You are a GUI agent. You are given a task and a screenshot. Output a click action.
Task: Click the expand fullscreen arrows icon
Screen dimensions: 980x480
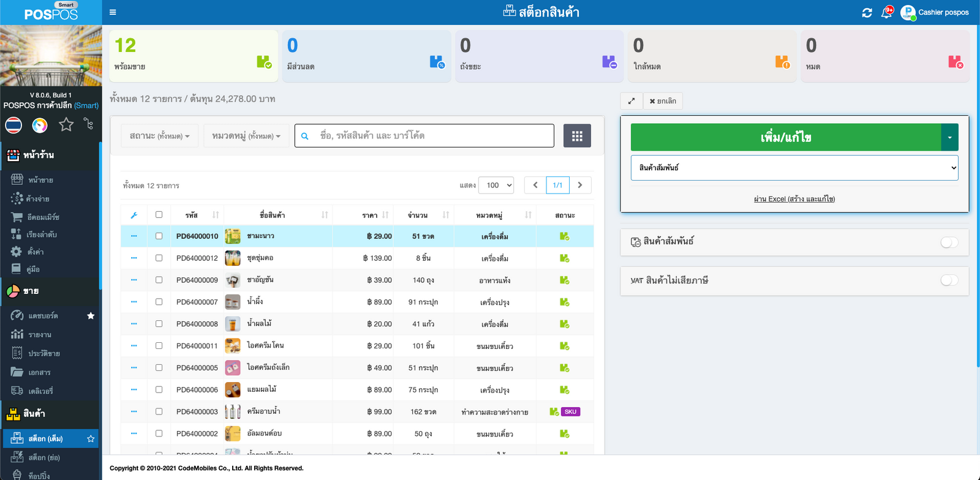coord(631,101)
